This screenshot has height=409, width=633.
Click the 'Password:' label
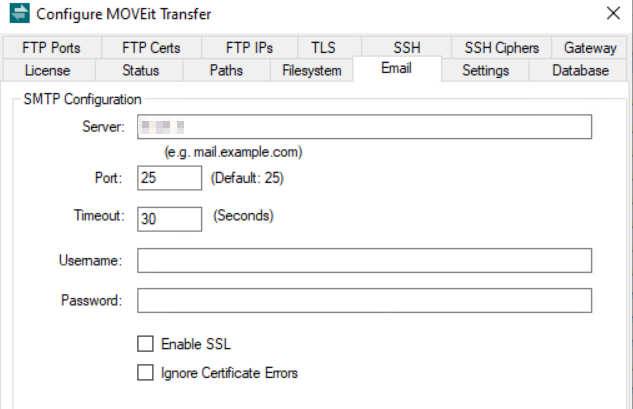click(91, 300)
